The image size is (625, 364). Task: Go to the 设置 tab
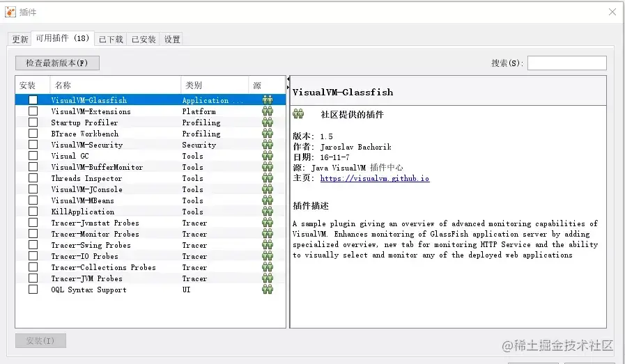pos(172,39)
